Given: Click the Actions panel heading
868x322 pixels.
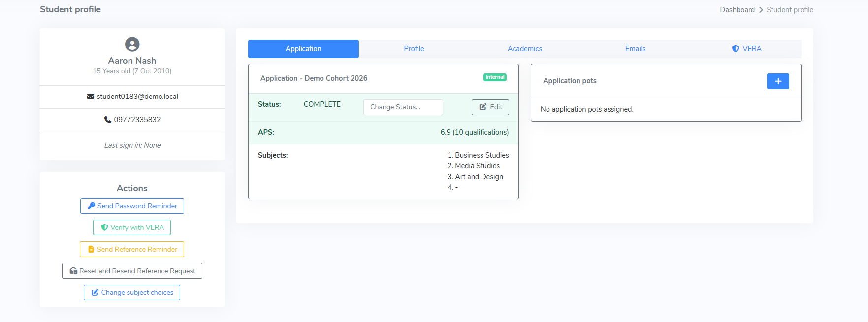Looking at the screenshot, I should (132, 188).
